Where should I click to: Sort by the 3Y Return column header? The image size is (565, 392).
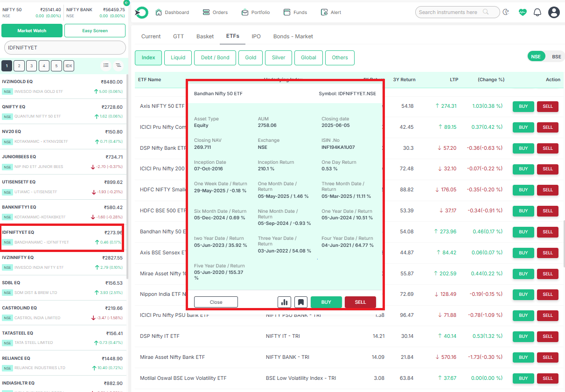404,79
